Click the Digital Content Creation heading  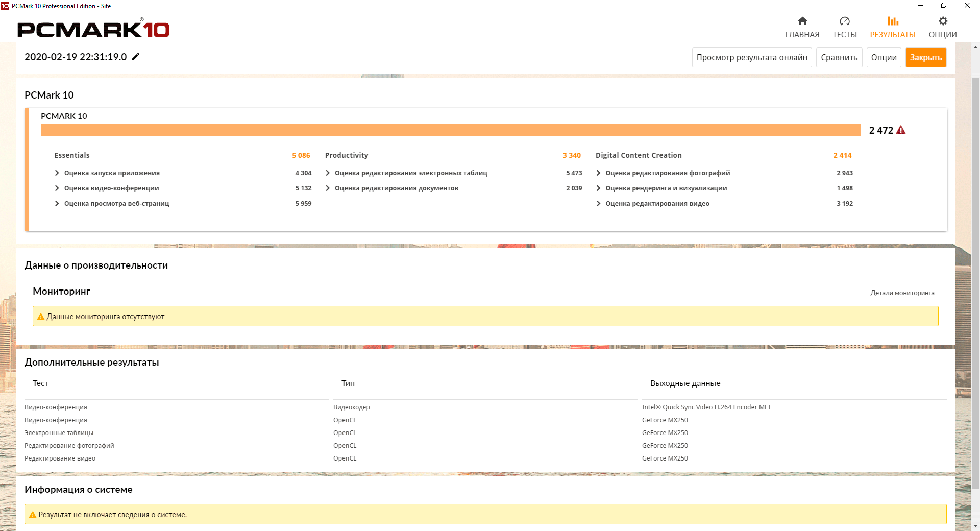click(639, 155)
